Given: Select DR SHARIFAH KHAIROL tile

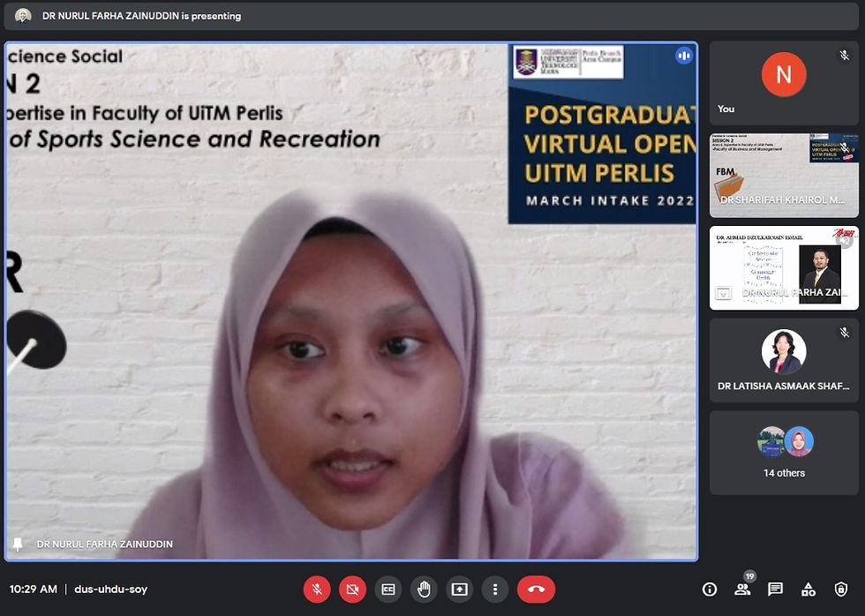Looking at the screenshot, I should [x=784, y=176].
